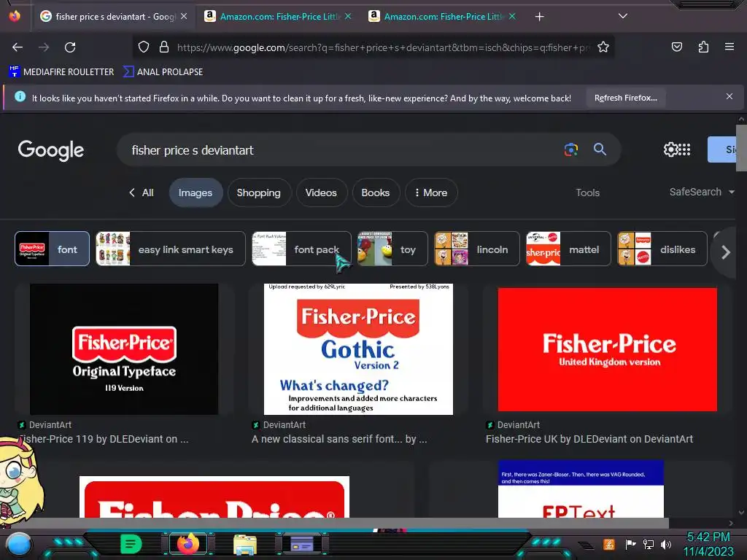747x560 pixels.
Task: Open the File Explorer taskbar icon
Action: [x=245, y=544]
